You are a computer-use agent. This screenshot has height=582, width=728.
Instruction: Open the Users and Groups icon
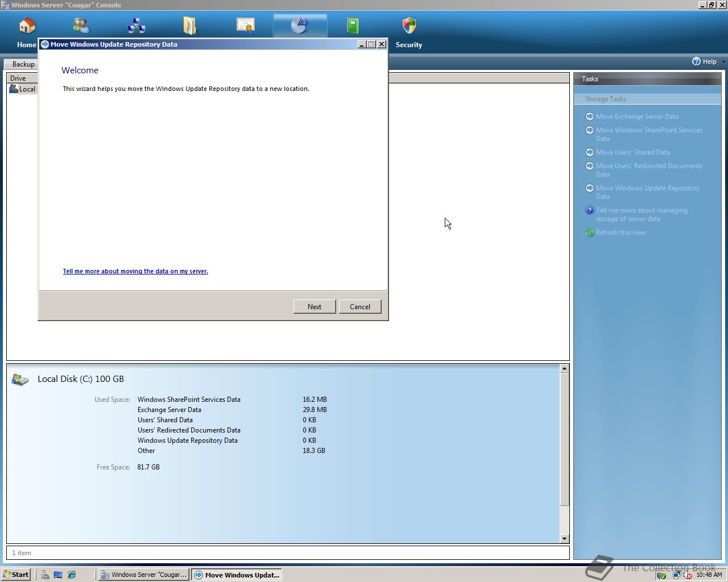(81, 26)
